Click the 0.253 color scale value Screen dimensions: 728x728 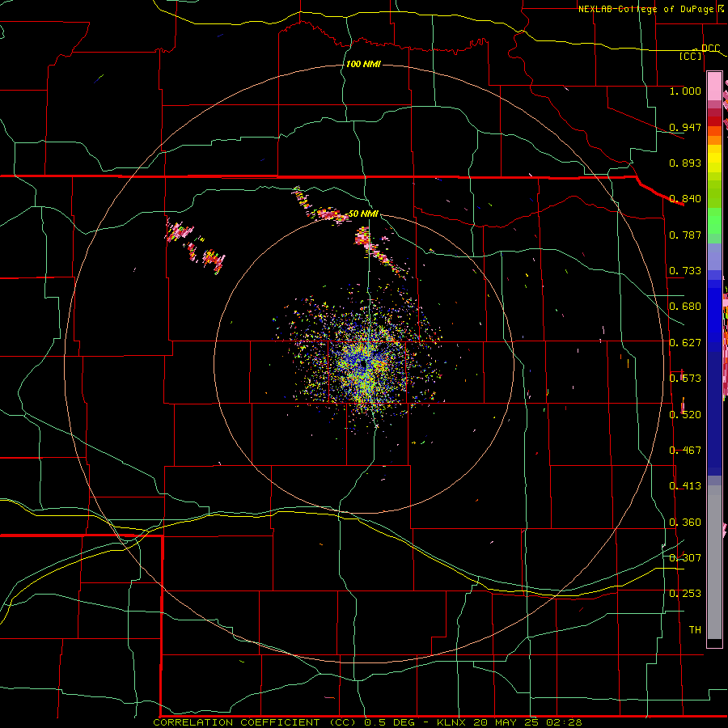point(685,594)
